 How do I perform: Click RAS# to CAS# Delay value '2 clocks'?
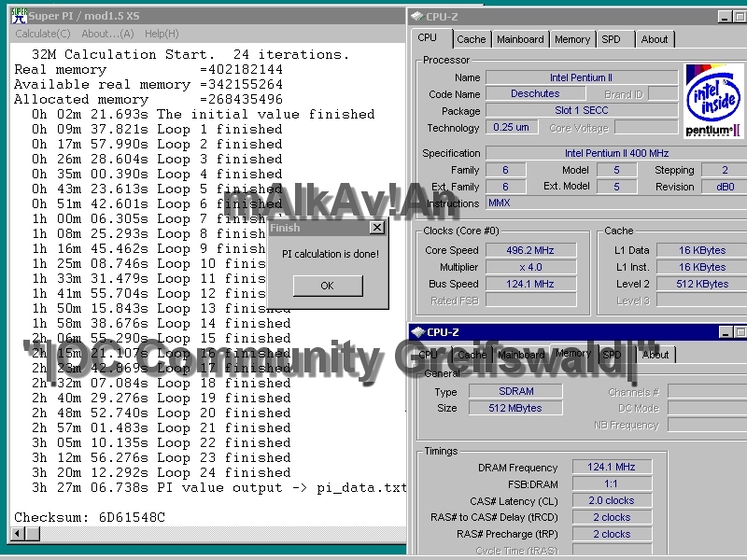click(612, 517)
